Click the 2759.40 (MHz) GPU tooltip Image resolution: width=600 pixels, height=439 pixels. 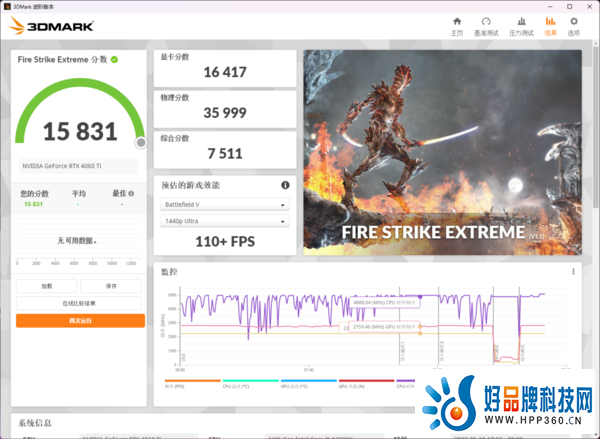pos(385,327)
